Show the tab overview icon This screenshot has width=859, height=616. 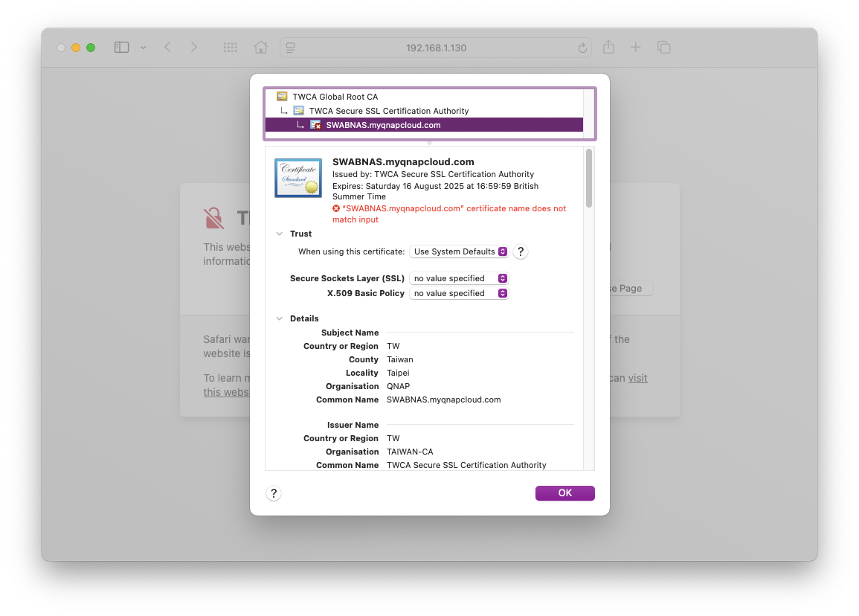click(663, 48)
